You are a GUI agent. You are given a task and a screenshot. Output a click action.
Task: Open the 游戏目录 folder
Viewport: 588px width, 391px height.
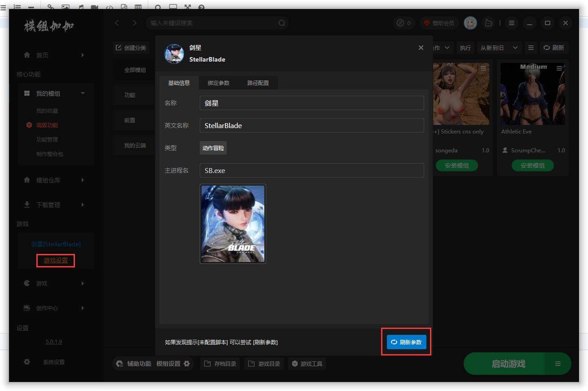click(264, 364)
